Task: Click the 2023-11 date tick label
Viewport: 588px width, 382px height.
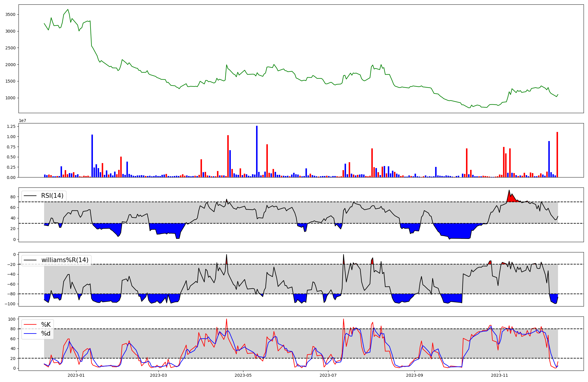Action: tap(500, 375)
